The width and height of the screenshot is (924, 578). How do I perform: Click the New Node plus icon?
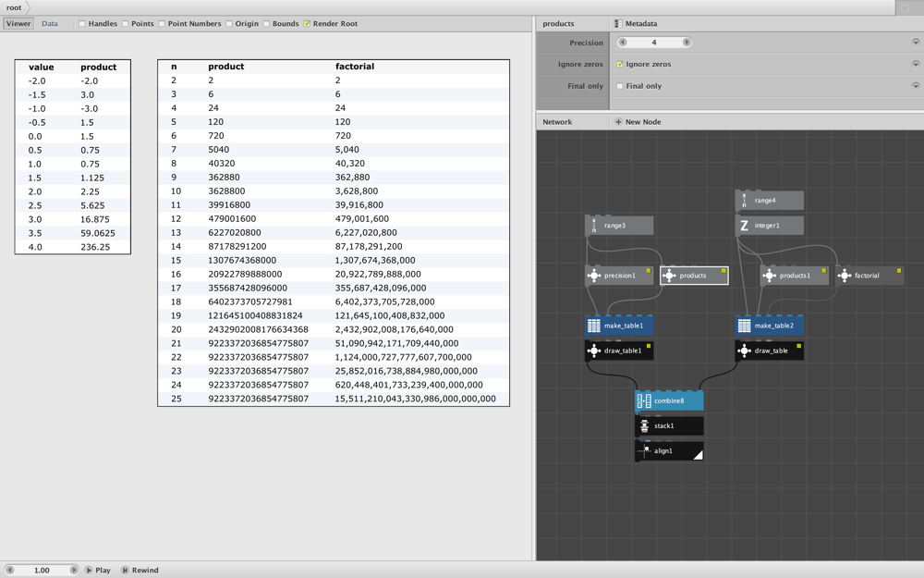click(x=618, y=121)
